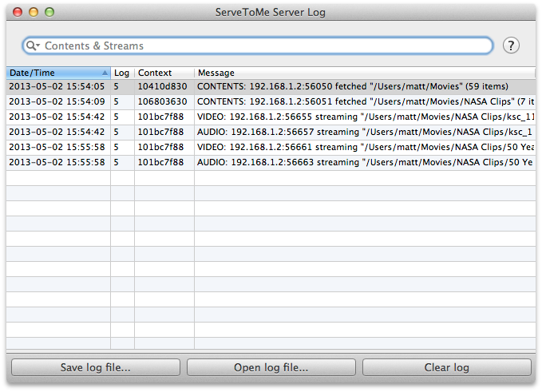The height and width of the screenshot is (392, 542).
Task: Zoom the window with the green button
Action: click(x=49, y=12)
